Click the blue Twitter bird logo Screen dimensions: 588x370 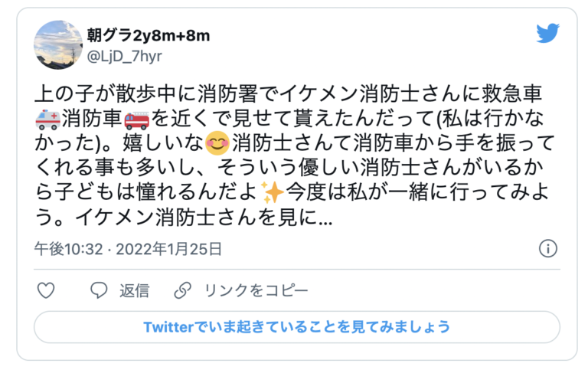pyautogui.click(x=547, y=33)
